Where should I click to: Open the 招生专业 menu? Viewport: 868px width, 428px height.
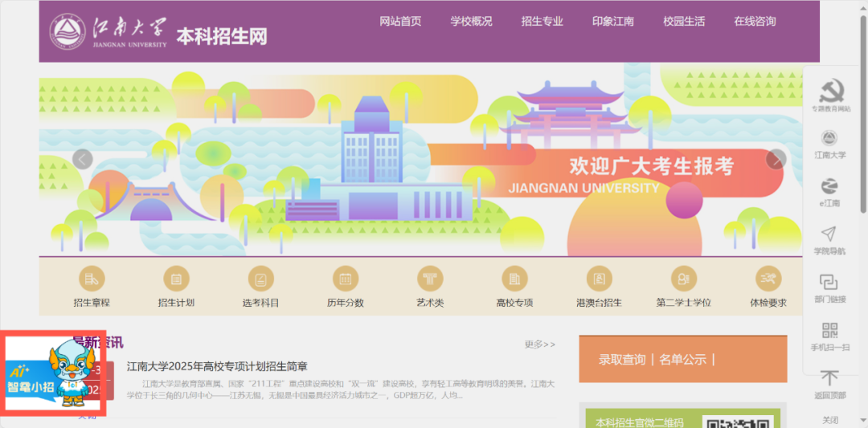coord(542,22)
